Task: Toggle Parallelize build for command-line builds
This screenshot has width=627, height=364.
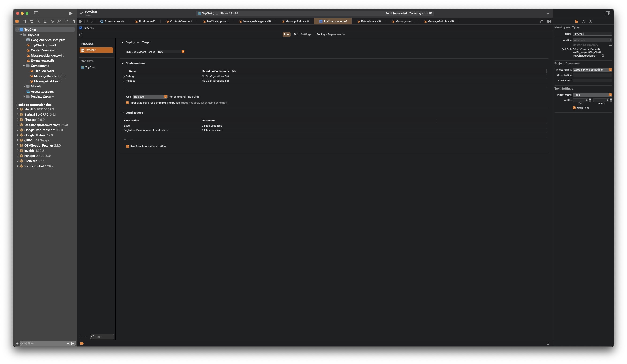Action: click(127, 103)
